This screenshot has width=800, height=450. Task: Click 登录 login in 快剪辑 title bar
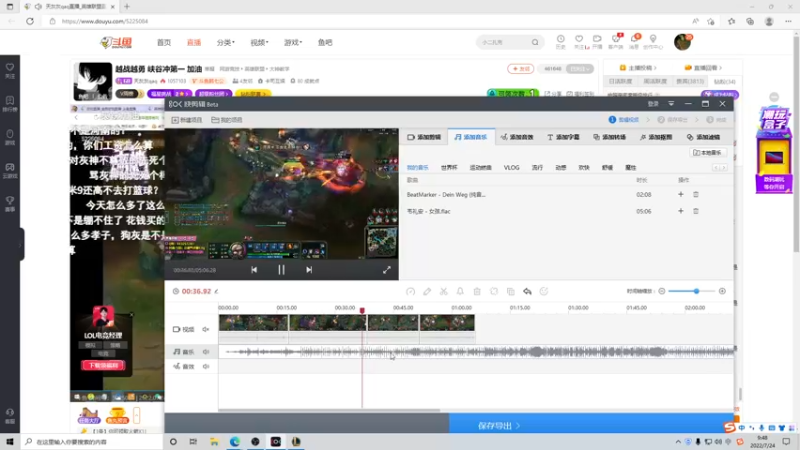[x=653, y=104]
